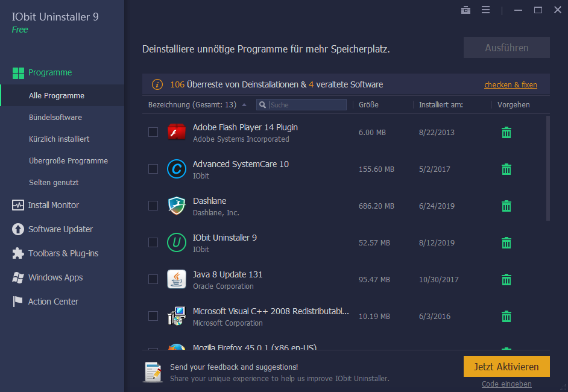Screen dimensions: 568x392
Task: Sort by the Installiert am column header
Action: (441, 105)
